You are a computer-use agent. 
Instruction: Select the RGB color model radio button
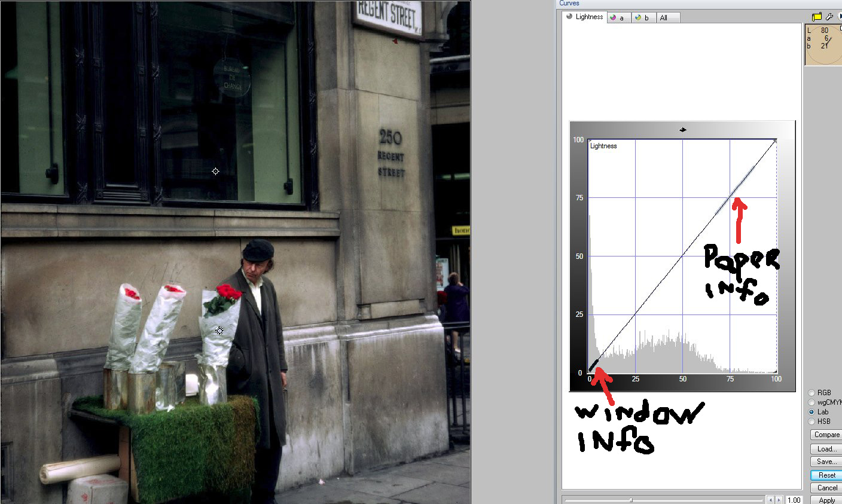(812, 393)
